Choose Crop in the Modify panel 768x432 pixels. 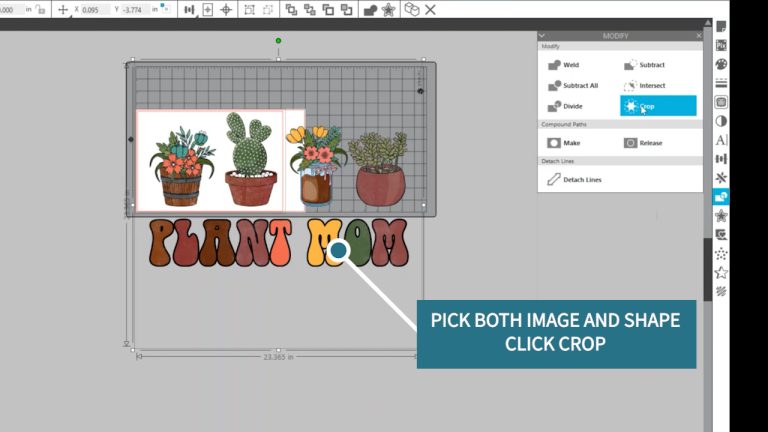[x=658, y=106]
